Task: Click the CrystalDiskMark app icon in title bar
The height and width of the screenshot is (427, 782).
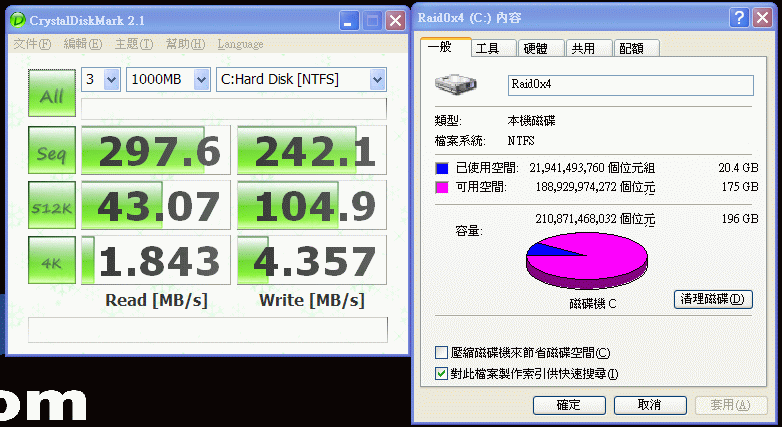Action: pos(17,20)
